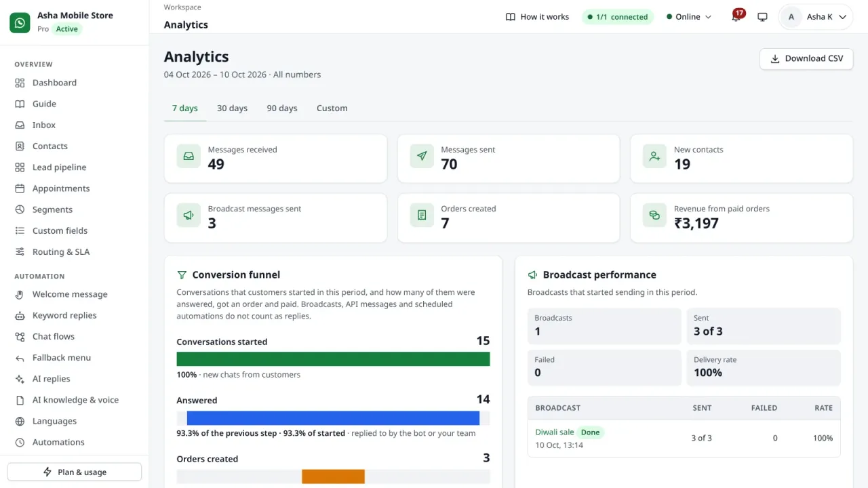Image resolution: width=868 pixels, height=488 pixels.
Task: Open the Diwali sale broadcast link
Action: tap(555, 432)
